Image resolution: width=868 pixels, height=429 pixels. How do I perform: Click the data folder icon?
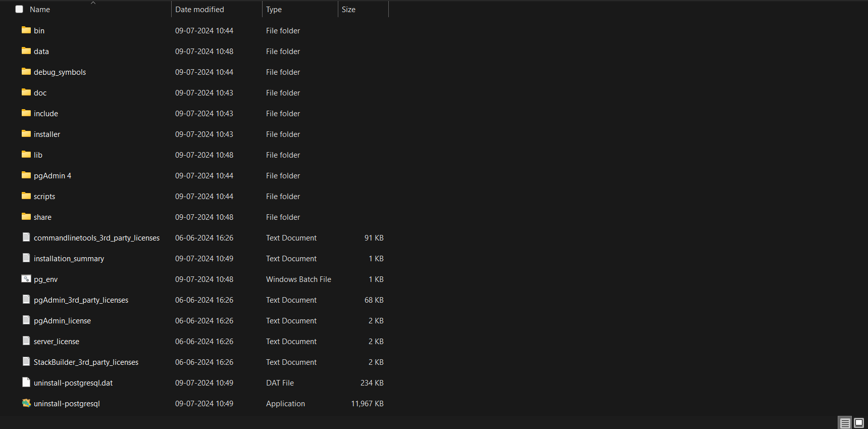[x=26, y=51]
